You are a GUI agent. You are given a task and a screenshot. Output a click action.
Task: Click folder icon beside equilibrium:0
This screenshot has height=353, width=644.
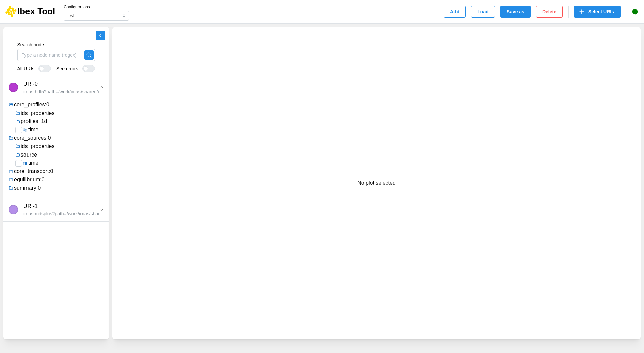[11, 180]
